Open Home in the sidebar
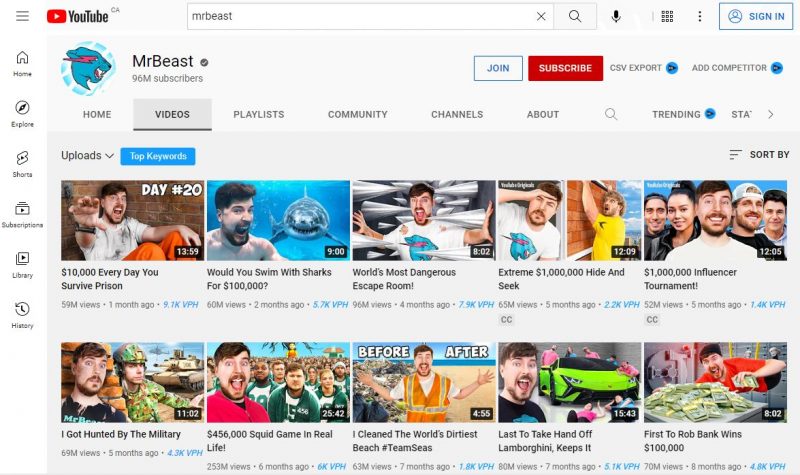800x475 pixels. click(22, 64)
